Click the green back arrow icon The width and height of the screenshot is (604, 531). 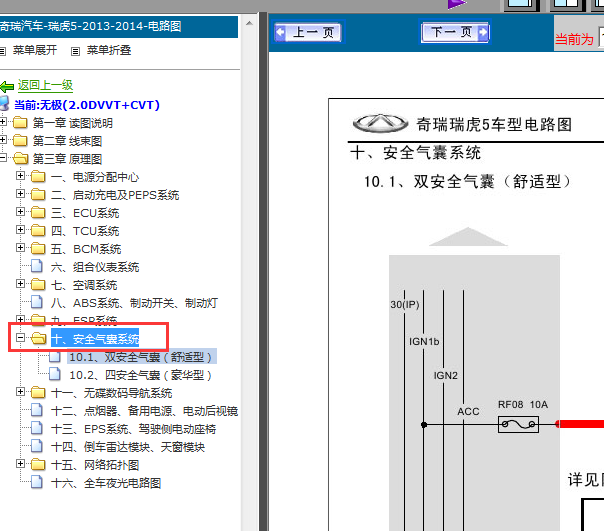click(x=7, y=87)
